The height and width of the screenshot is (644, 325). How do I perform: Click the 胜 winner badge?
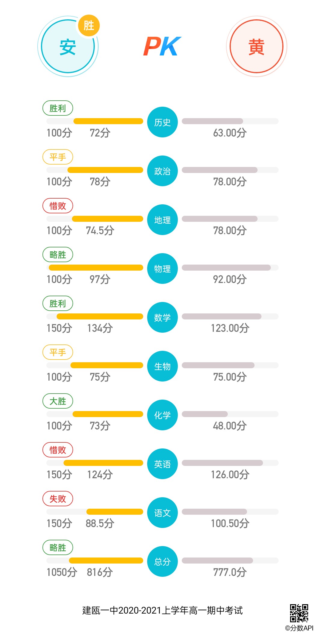coord(89,25)
